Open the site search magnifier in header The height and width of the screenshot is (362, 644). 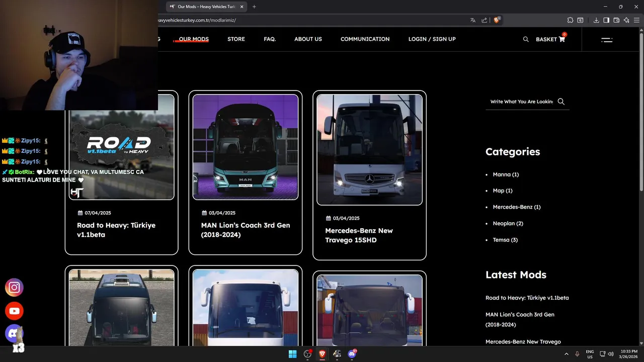(x=526, y=39)
